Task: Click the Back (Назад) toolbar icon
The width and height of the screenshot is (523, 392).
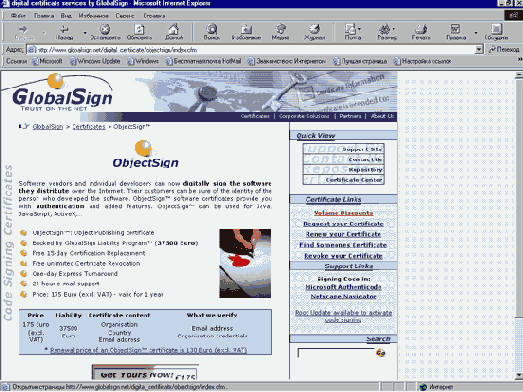Action: tap(64, 32)
